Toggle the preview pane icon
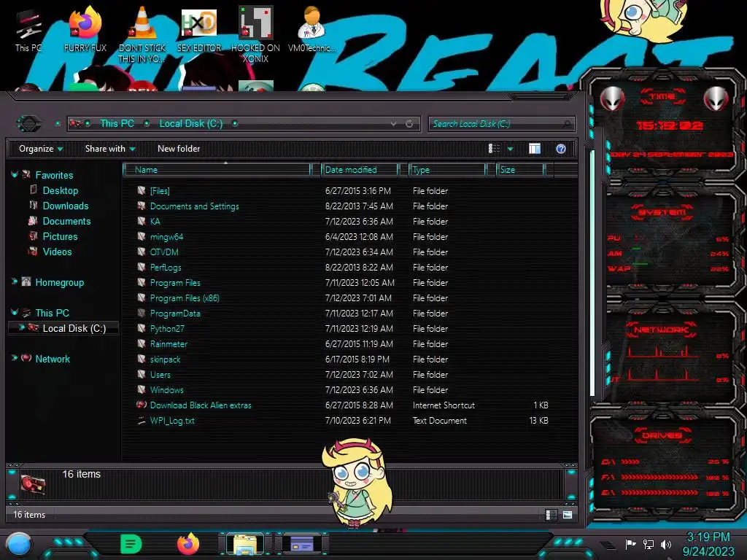The height and width of the screenshot is (560, 747). (535, 149)
